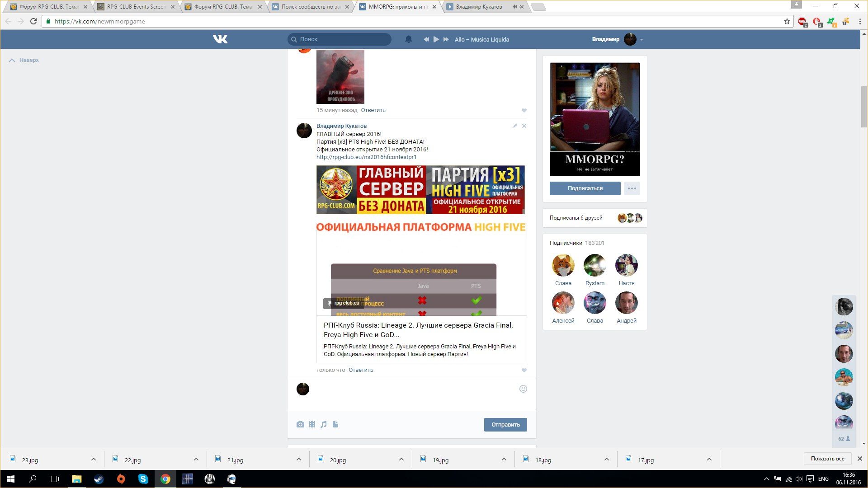This screenshot has width=868, height=488.
Task: Open the MMORPG? community avatar picture
Action: tap(595, 119)
